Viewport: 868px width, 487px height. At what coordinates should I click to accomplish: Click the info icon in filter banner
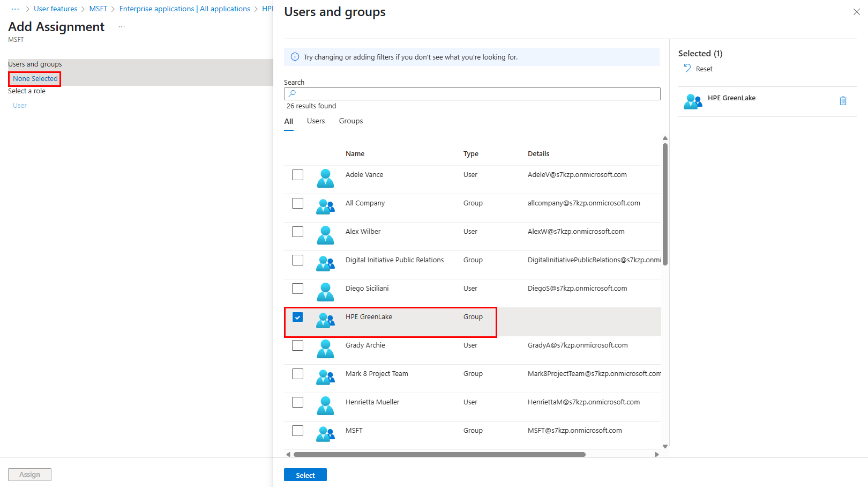click(x=295, y=57)
